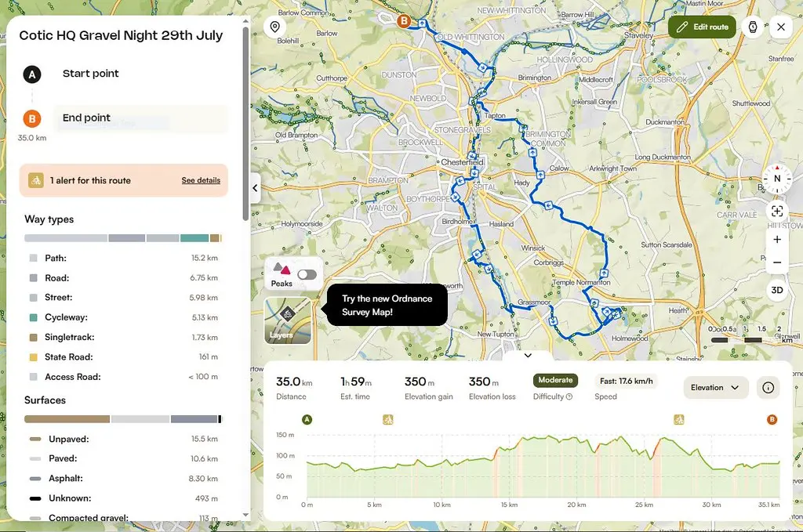The width and height of the screenshot is (803, 532).
Task: Click the 35.0 km Distance stat
Action: coord(294,388)
